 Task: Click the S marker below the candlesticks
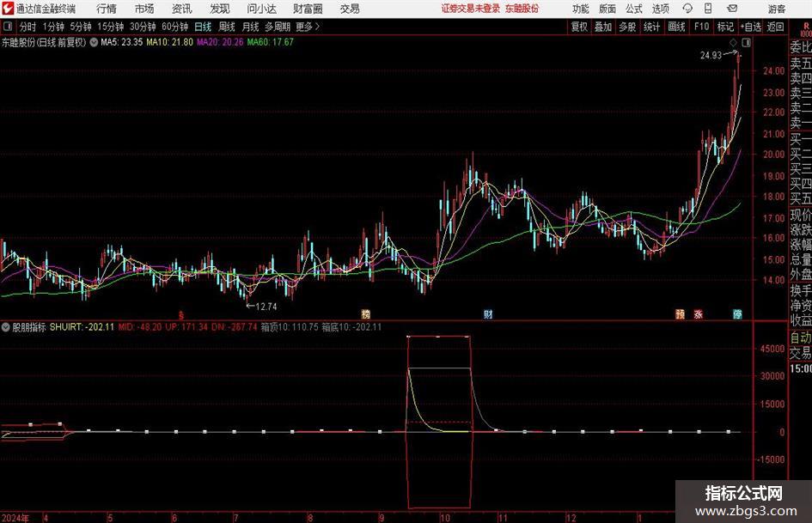pos(180,315)
